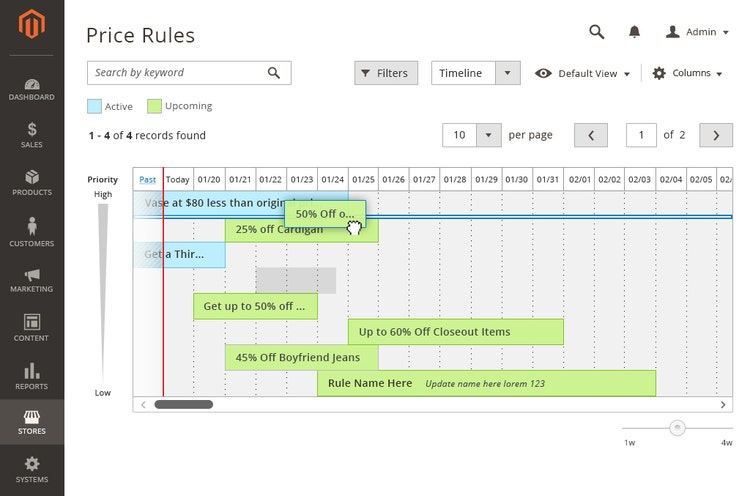The width and height of the screenshot is (750, 496).
Task: Go to Products in sidebar
Action: pos(32,183)
